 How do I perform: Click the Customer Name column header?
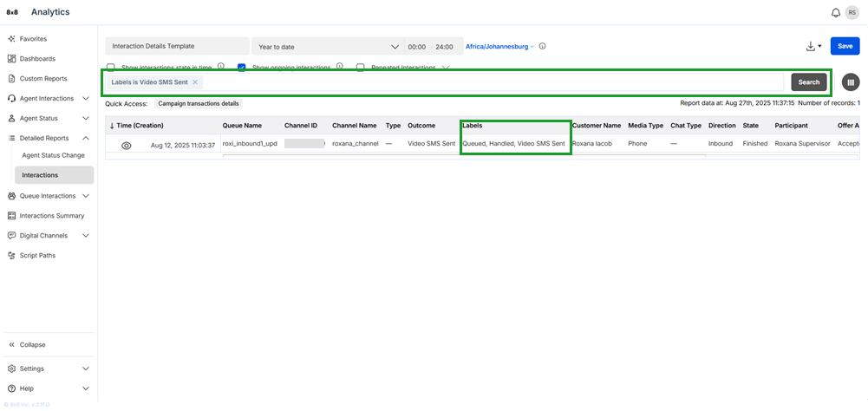(x=597, y=126)
